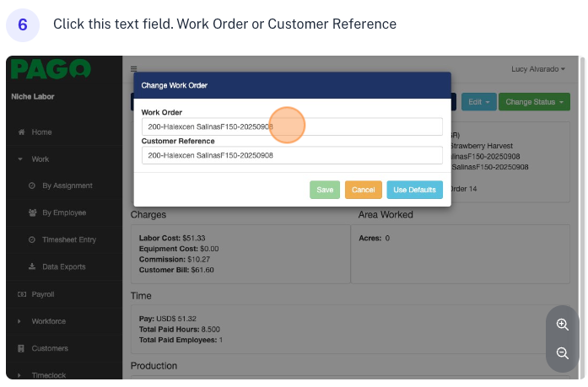The width and height of the screenshot is (588, 387).
Task: Open the Lucy Alvarado user dropdown
Action: coord(538,68)
